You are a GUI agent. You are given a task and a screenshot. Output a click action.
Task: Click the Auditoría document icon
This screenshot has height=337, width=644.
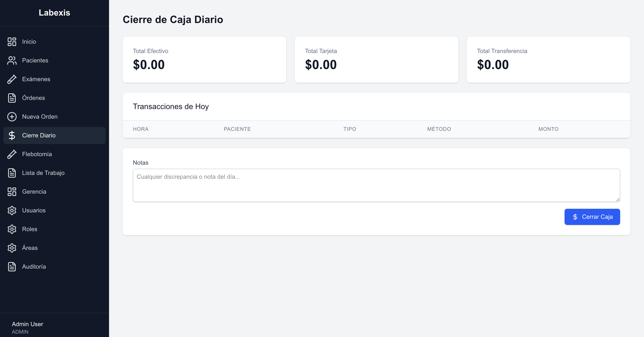[12, 266]
